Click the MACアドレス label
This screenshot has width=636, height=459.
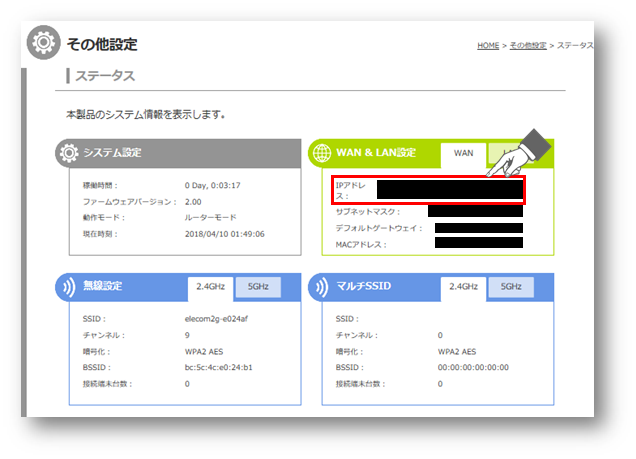click(x=361, y=245)
